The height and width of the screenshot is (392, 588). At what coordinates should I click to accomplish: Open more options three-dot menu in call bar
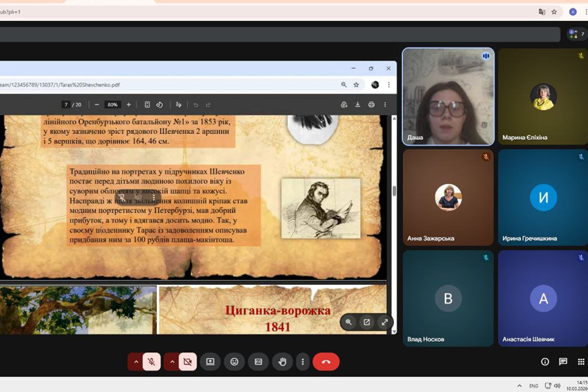302,361
